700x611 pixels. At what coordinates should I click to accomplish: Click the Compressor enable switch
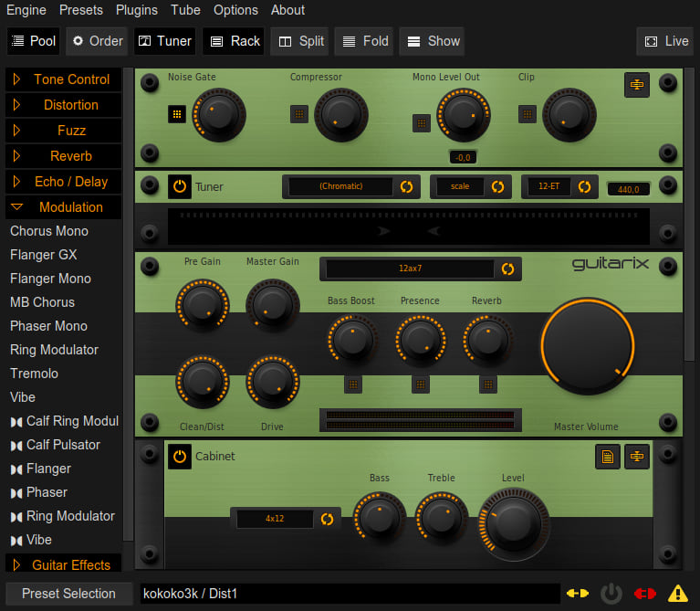[299, 114]
